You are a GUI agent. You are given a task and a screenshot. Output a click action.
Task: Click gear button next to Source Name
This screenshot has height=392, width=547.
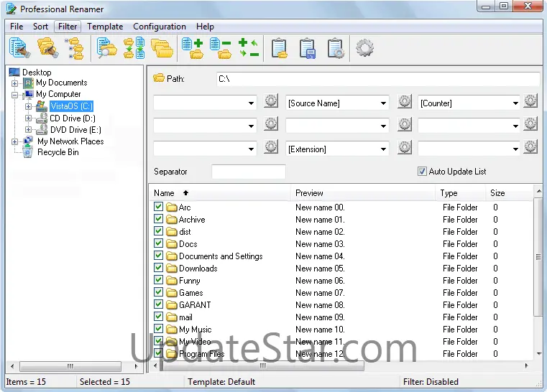[405, 101]
